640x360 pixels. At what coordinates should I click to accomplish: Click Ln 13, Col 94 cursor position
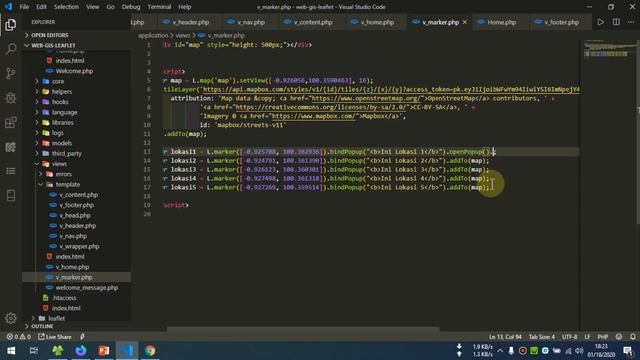pos(505,337)
